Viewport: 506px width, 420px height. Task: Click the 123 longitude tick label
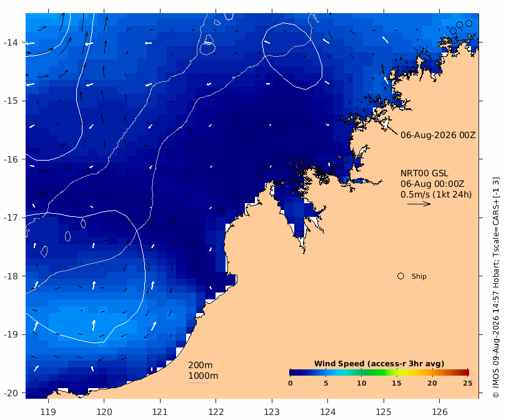click(272, 412)
